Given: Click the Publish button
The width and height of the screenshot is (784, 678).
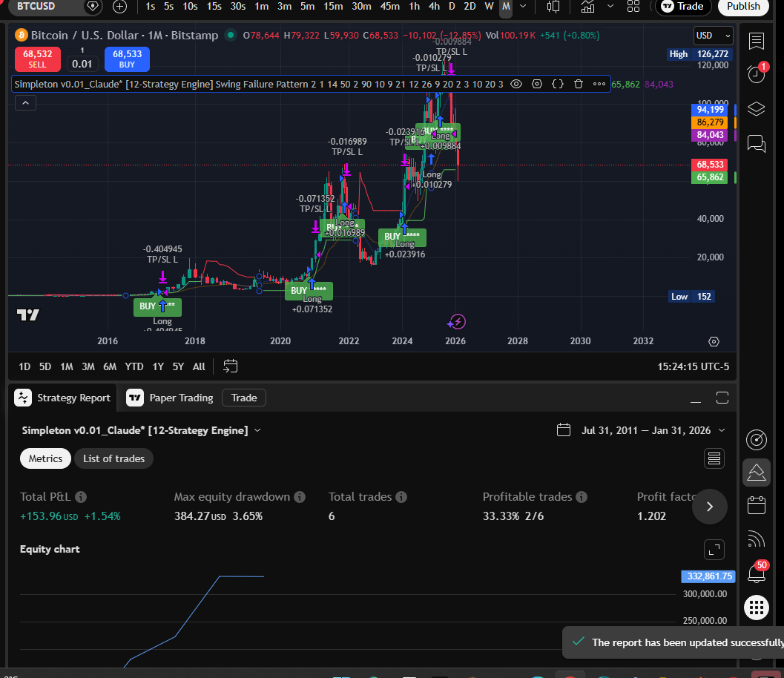Looking at the screenshot, I should (743, 7).
